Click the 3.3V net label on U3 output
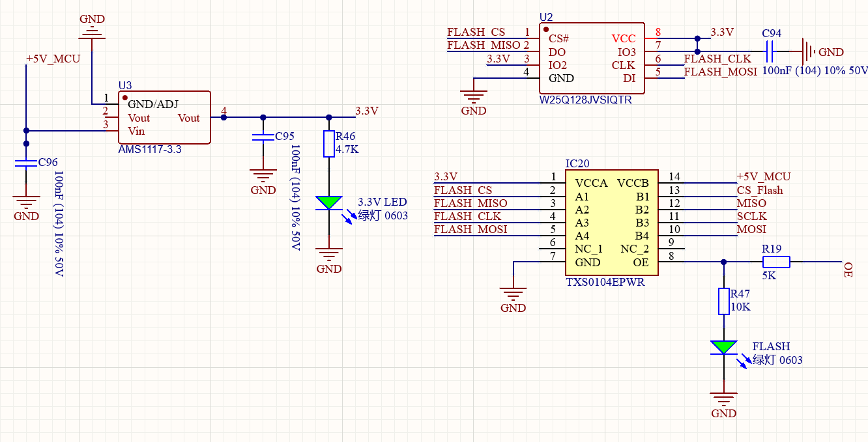Screen dimensions: 868x442 [x=367, y=111]
